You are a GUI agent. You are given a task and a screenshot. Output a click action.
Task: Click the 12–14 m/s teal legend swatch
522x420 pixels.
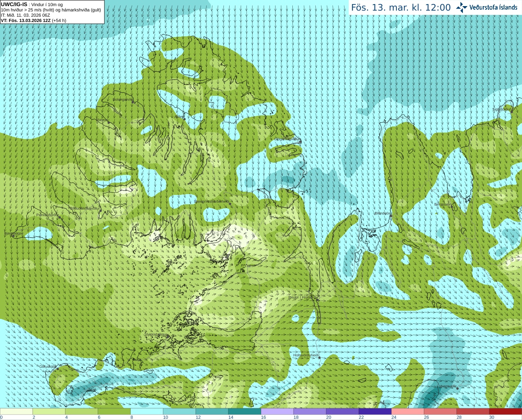212,411
